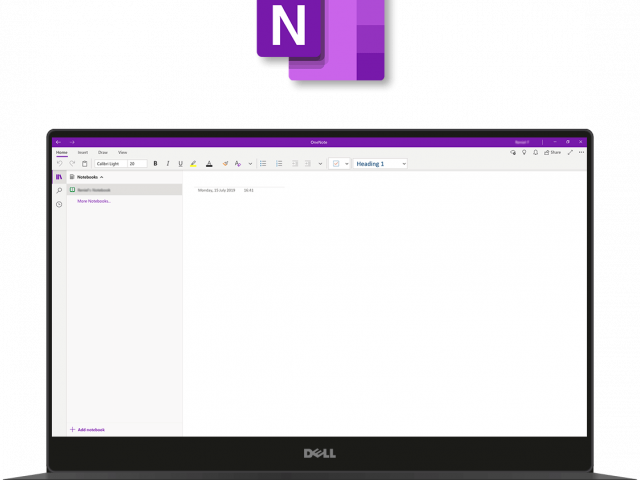Switch to the Draw tab
This screenshot has width=640, height=480.
pos(102,152)
